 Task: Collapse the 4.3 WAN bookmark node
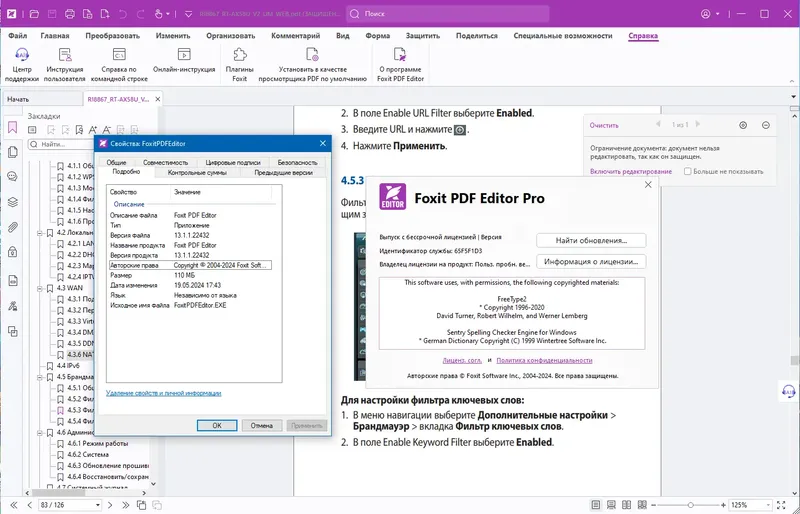[40, 288]
